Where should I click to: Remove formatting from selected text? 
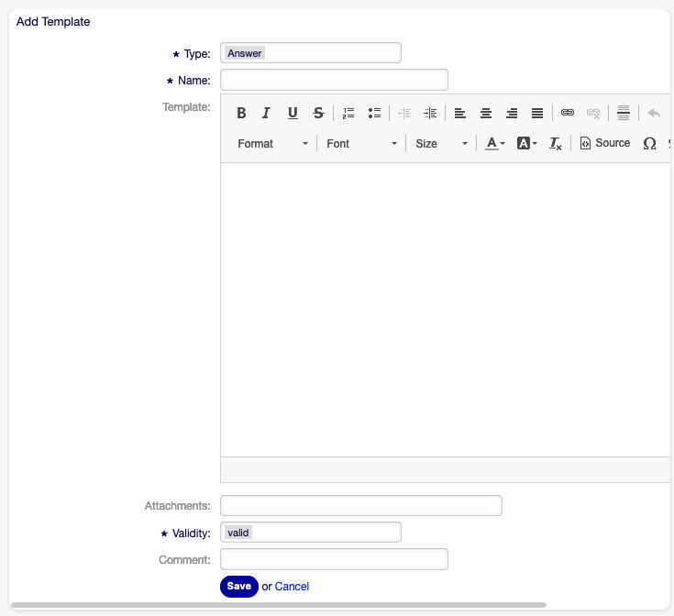pos(556,143)
